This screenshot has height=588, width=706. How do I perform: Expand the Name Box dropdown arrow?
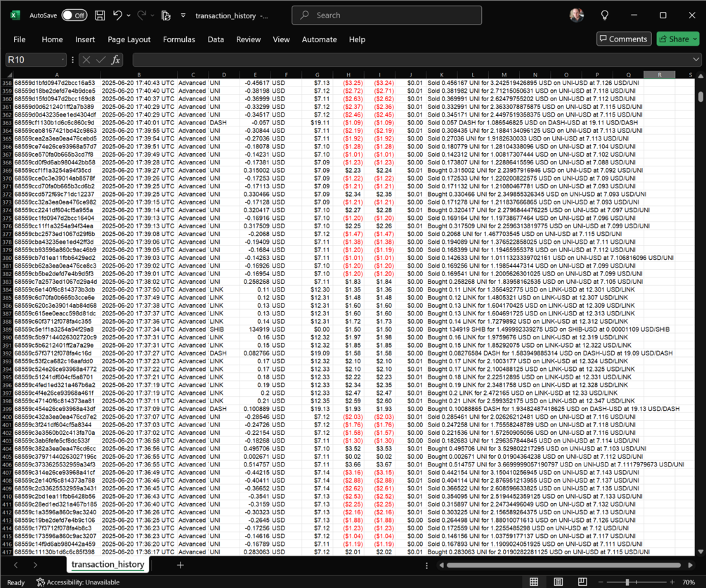(x=63, y=60)
